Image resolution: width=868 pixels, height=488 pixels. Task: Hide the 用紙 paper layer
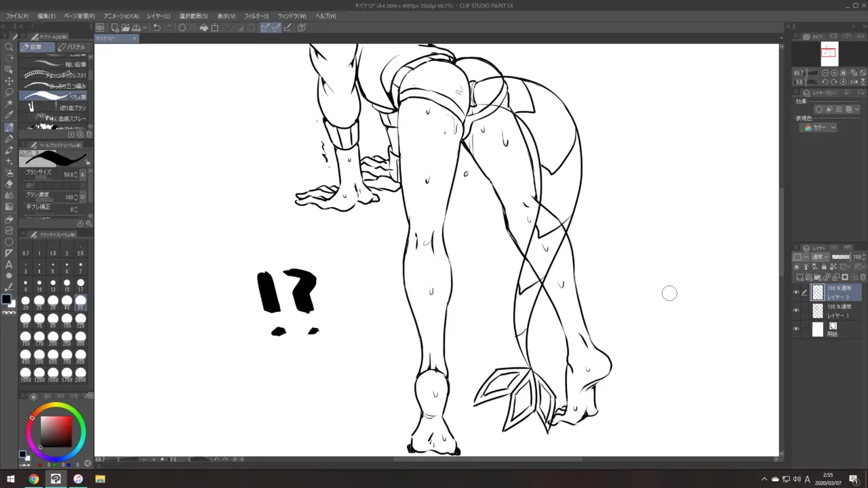tap(796, 329)
